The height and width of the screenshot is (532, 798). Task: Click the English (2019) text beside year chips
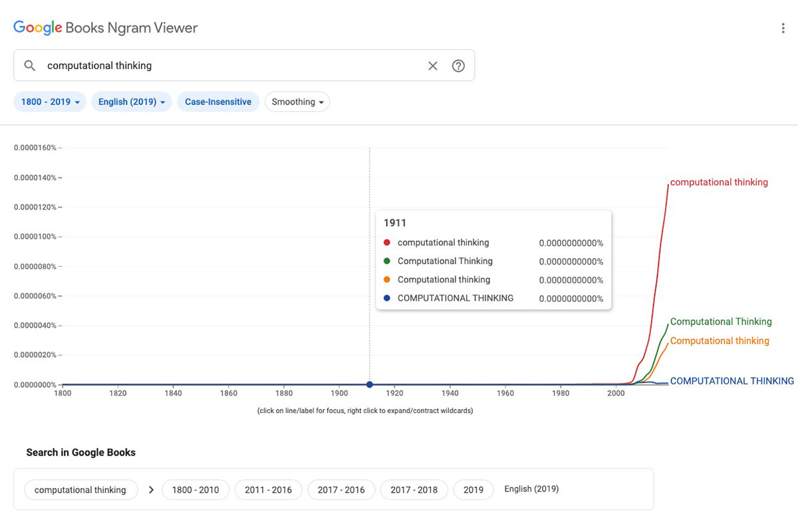[531, 489]
